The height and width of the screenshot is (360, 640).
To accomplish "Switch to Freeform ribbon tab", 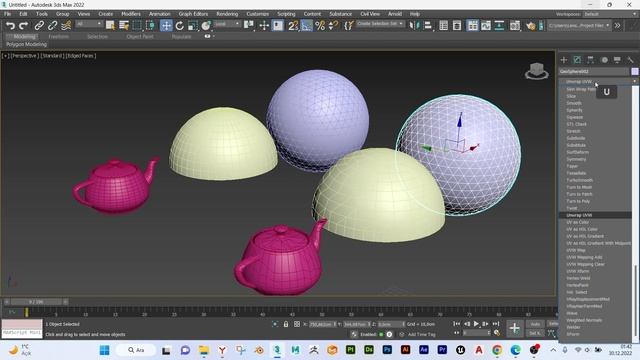I will click(x=59, y=36).
